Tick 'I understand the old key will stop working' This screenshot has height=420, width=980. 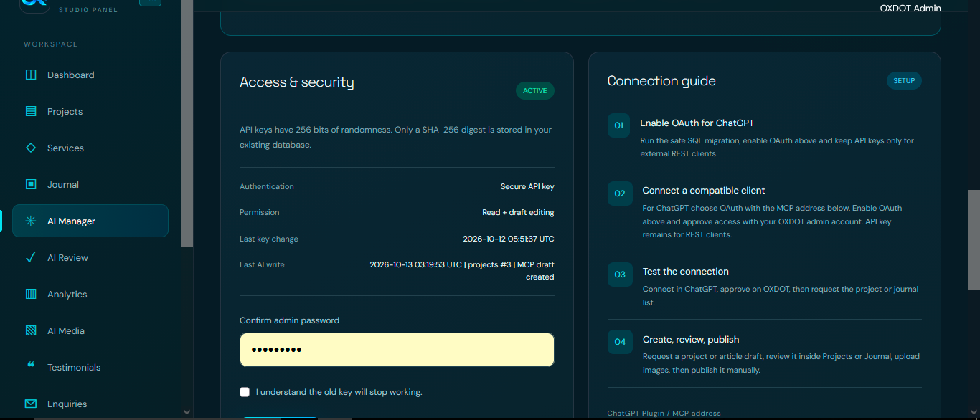tap(245, 392)
